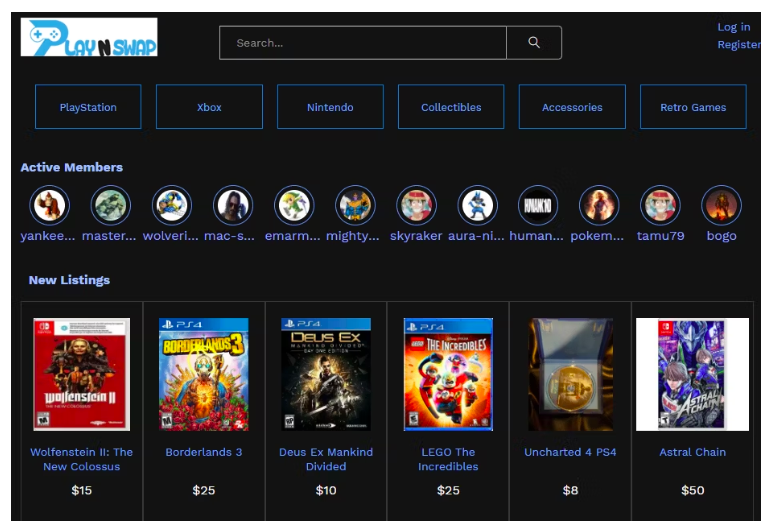Click LEGO The Incredibles title link
Image resolution: width=768 pixels, height=527 pixels.
[448, 459]
